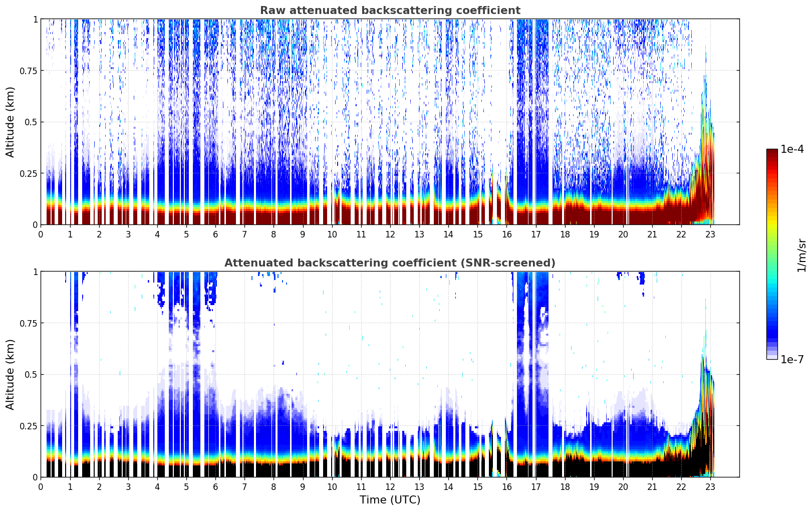Click the 'Altitude (km)' label of the SNR-screened plot
The image size is (812, 511).
pos(11,374)
